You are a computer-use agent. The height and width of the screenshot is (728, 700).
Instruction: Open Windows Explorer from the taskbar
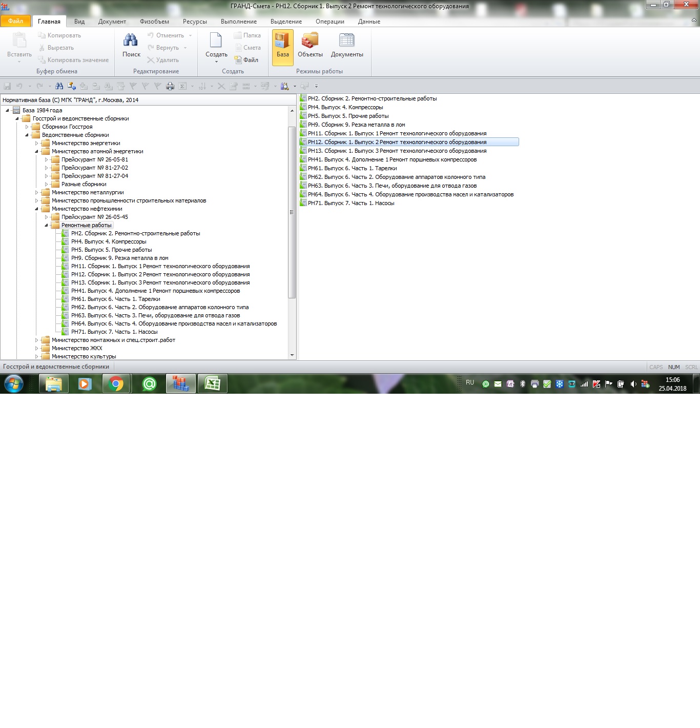point(54,383)
